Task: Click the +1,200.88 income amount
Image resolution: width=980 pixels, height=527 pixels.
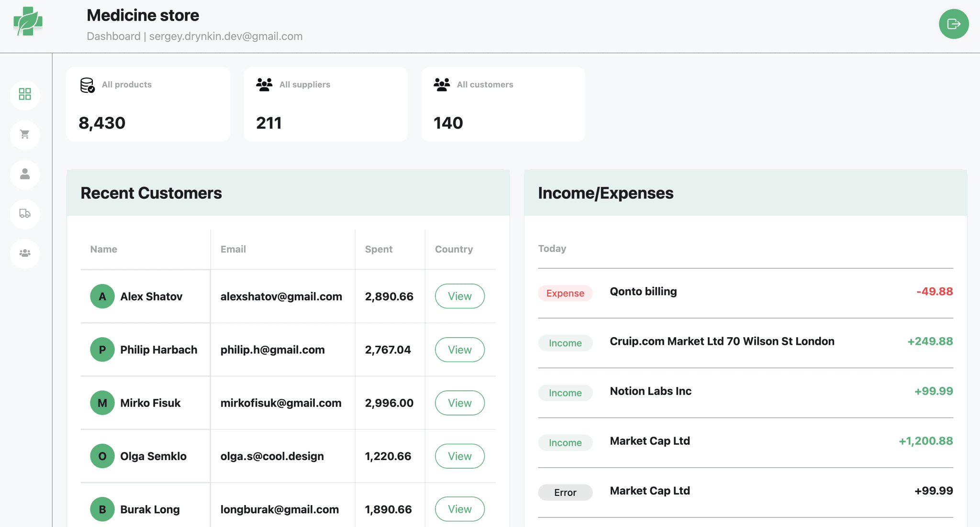Action: coord(926,441)
